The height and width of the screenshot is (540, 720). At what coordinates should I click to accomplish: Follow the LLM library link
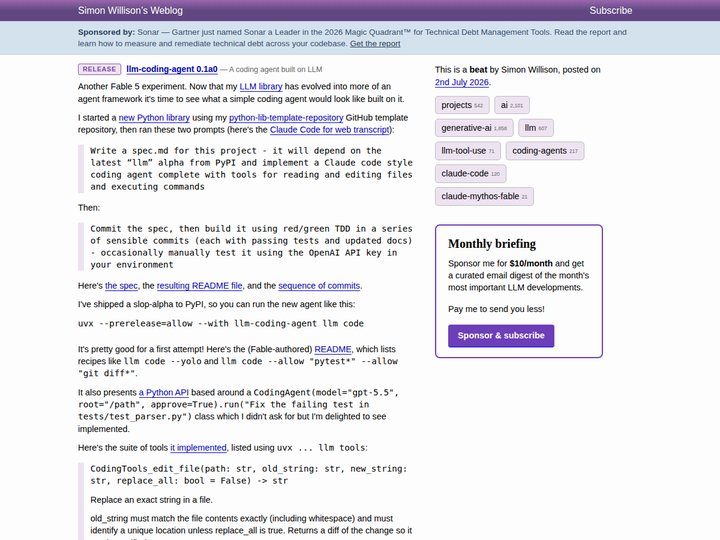point(261,86)
